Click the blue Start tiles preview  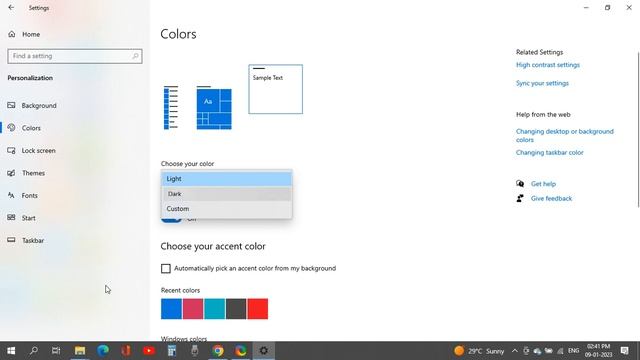[214, 109]
